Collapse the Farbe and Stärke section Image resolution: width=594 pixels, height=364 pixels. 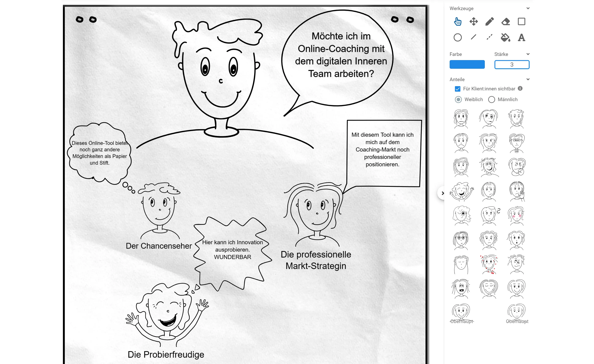[528, 54]
